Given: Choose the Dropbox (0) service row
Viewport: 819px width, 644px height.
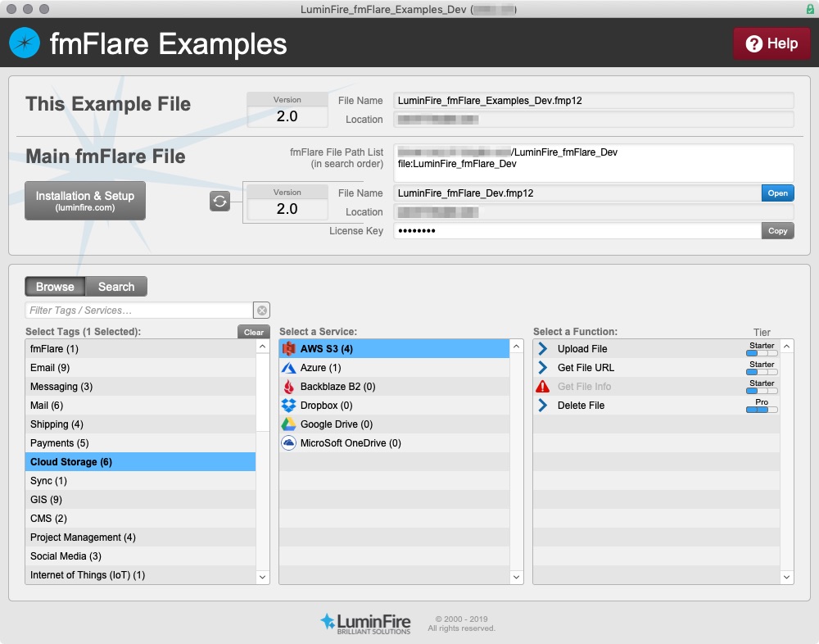Looking at the screenshot, I should tap(395, 405).
